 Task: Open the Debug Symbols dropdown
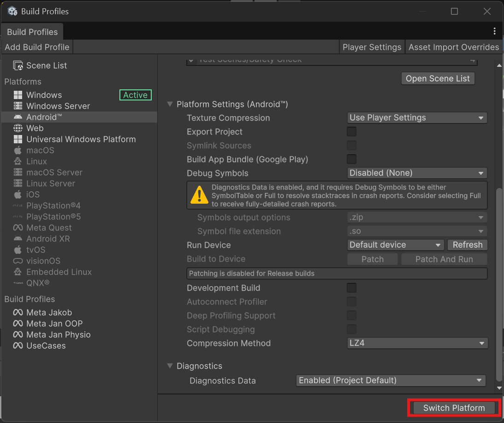click(x=417, y=173)
